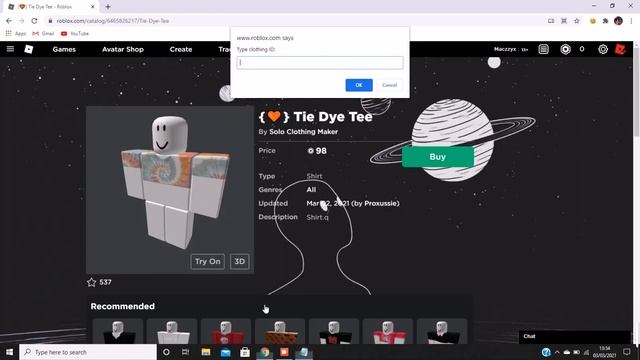Select the Tie Dye Tee browser tab
The height and width of the screenshot is (360, 640).
pyautogui.click(x=52, y=7)
